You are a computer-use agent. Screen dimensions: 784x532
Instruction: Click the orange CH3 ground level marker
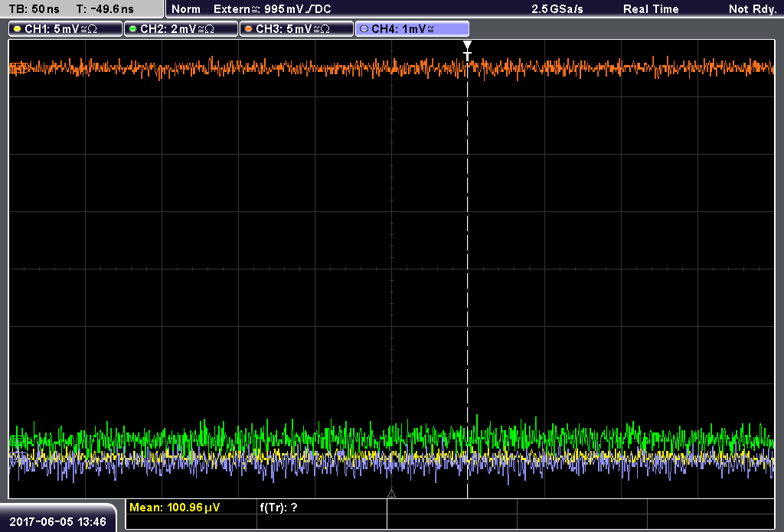(x=18, y=67)
